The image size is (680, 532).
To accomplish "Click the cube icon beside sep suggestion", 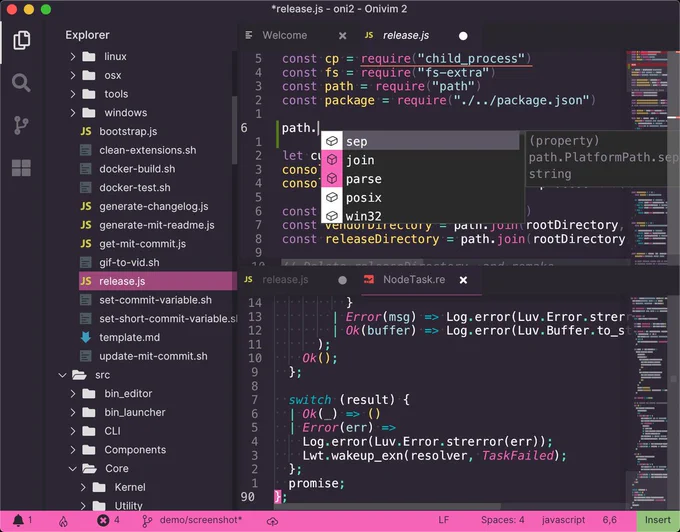I will pyautogui.click(x=332, y=141).
